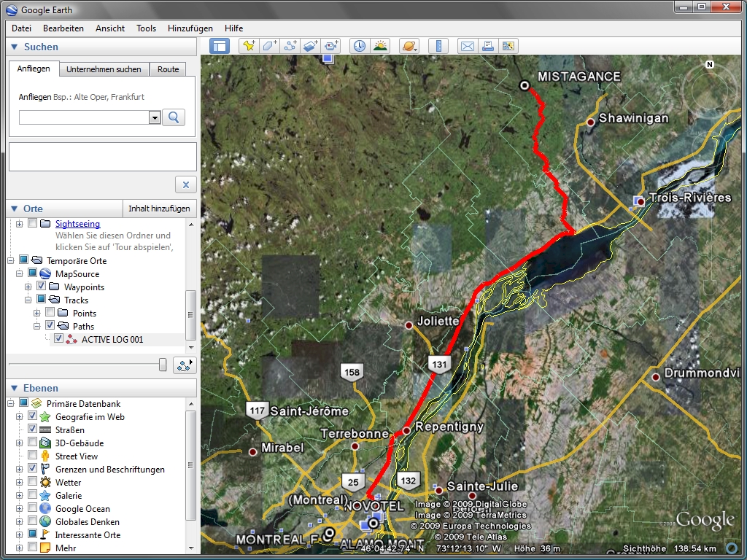Viewport: 747px width, 560px height.
Task: Collapse Temporäre Orte tree node
Action: pyautogui.click(x=10, y=260)
